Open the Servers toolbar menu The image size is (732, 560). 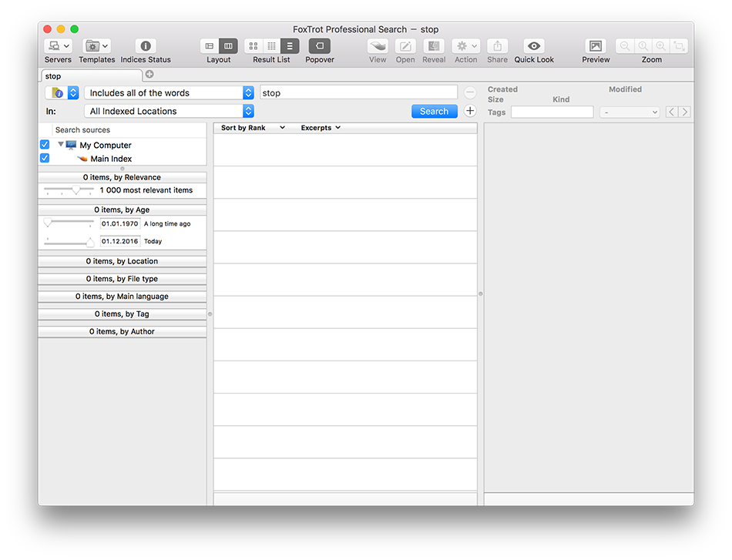point(58,45)
